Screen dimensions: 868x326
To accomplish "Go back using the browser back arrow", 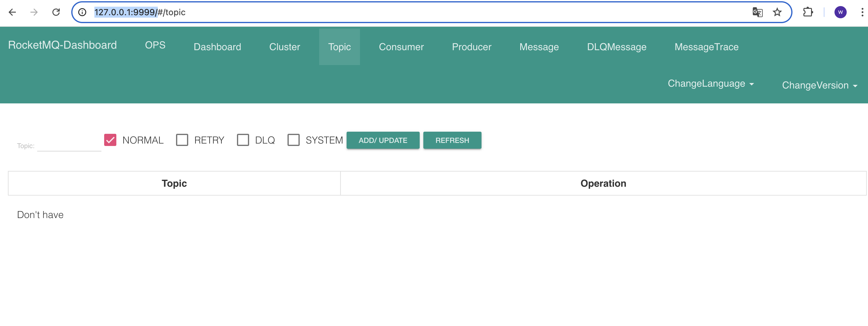I will pyautogui.click(x=12, y=12).
